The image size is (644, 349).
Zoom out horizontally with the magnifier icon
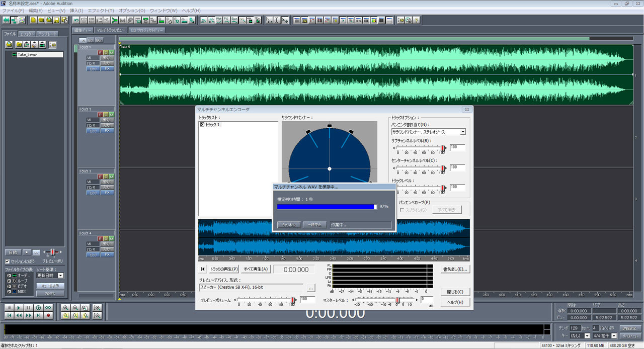coord(75,307)
